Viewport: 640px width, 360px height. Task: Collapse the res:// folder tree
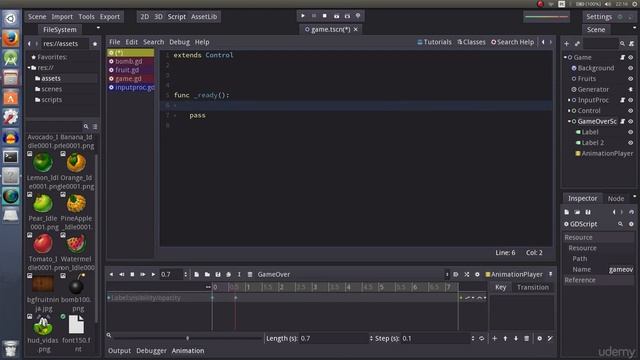pos(29,68)
